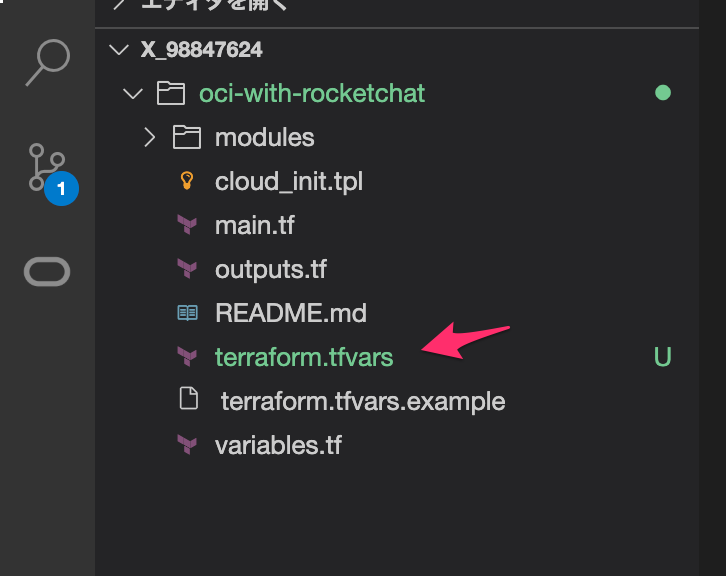Collapse the X_98847624 workspace section

[119, 49]
